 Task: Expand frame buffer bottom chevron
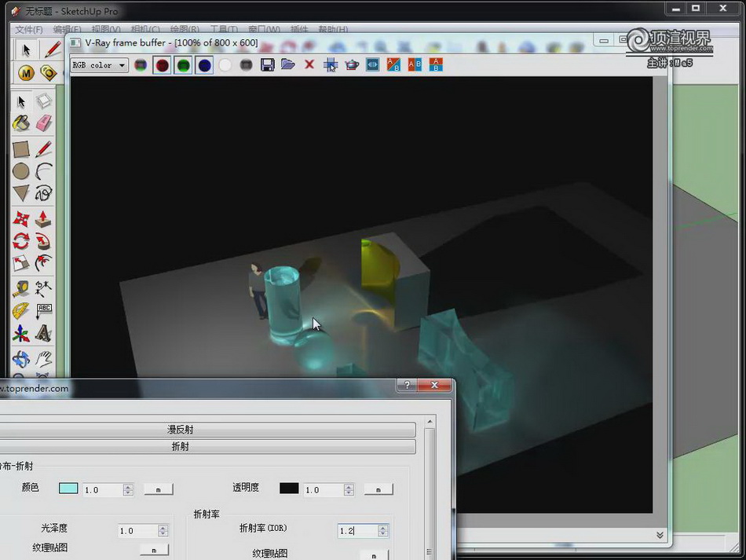click(660, 535)
